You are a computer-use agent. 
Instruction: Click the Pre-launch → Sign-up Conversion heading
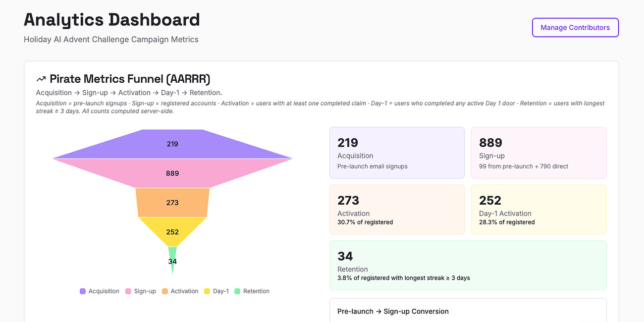pos(393,312)
